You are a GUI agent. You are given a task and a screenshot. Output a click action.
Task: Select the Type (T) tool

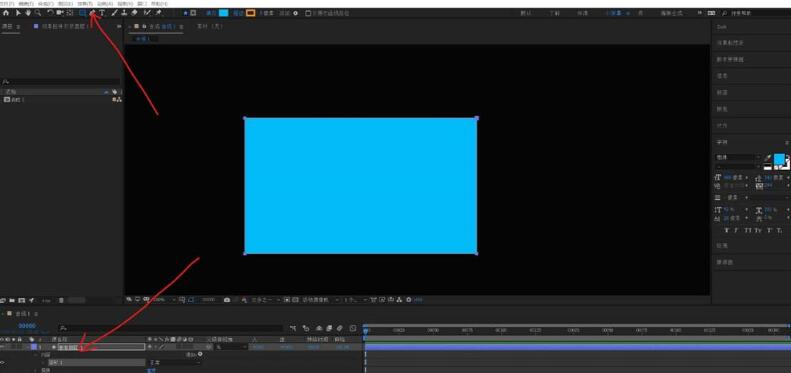pyautogui.click(x=102, y=13)
